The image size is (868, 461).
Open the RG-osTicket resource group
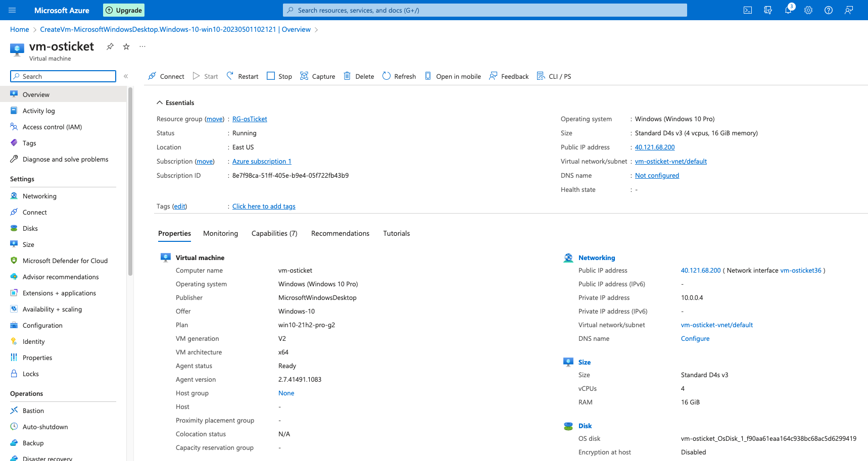click(249, 119)
